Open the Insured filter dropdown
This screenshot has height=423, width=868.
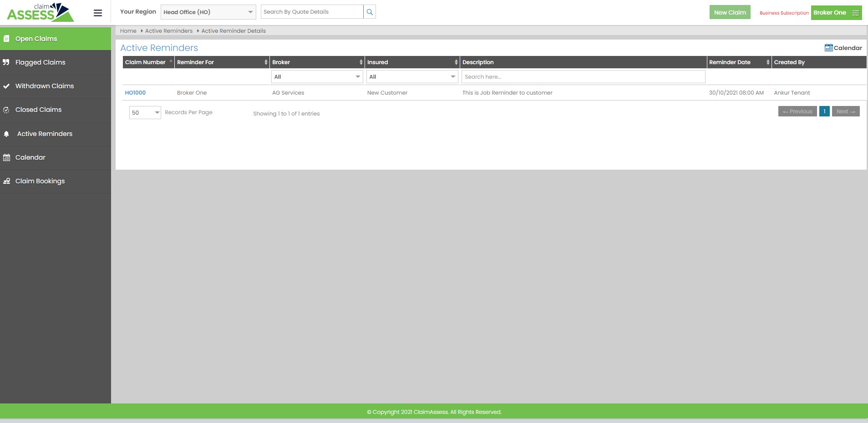point(412,77)
